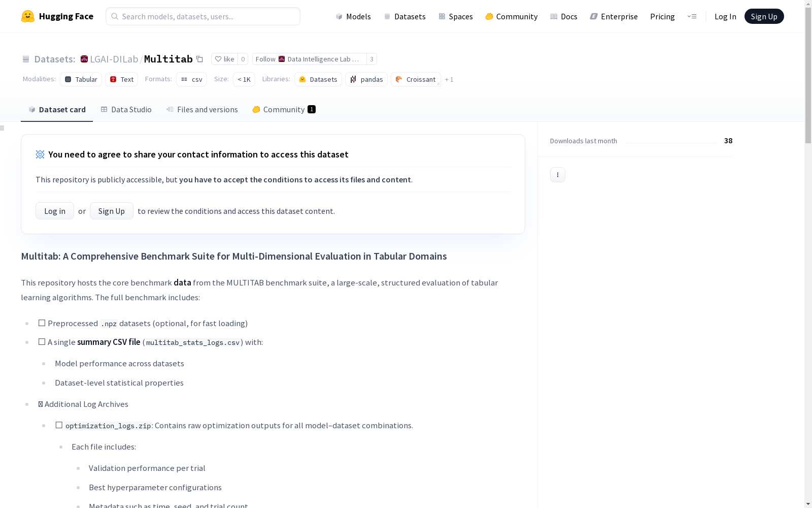This screenshot has height=508, width=812.
Task: Copy the dataset name with the copy icon
Action: click(200, 59)
